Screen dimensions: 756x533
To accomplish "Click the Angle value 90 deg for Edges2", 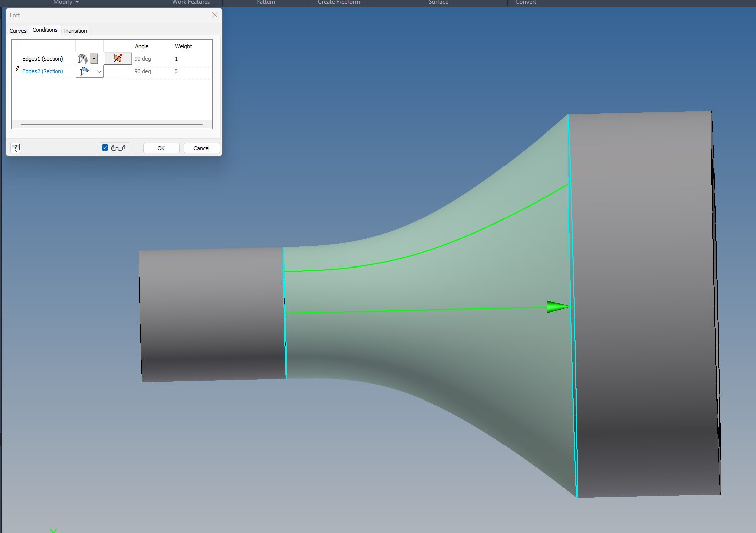I will (142, 71).
